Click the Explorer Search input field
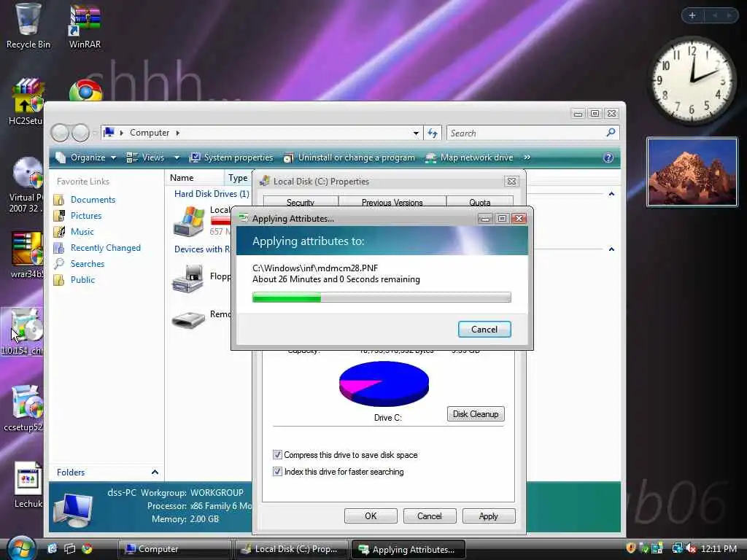The width and height of the screenshot is (747, 560). tap(527, 133)
